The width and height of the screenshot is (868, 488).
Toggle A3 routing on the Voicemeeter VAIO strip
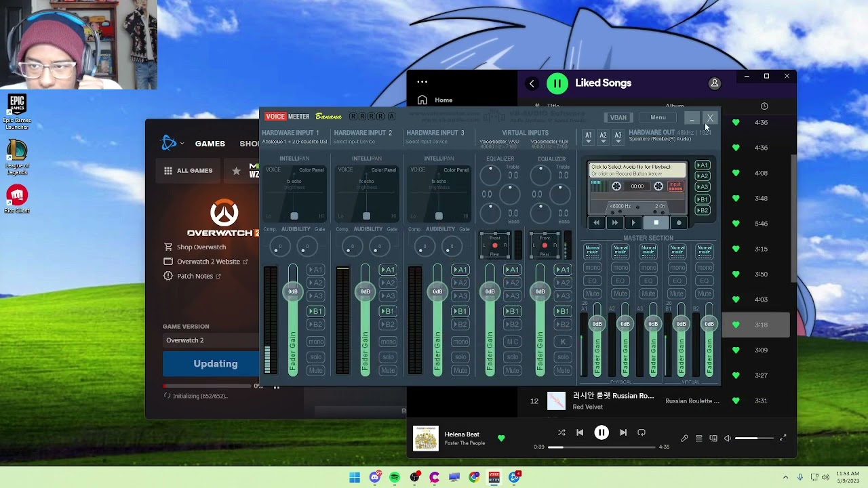513,296
